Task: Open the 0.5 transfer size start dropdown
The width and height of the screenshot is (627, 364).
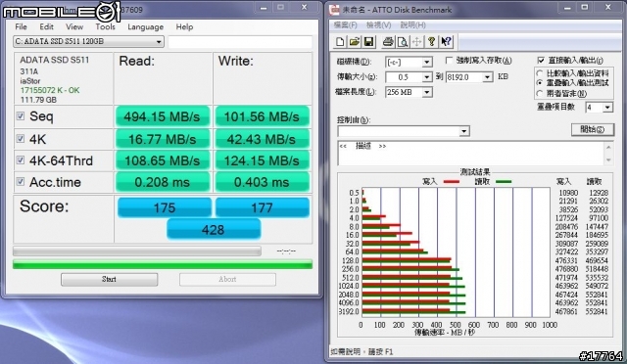Action: pyautogui.click(x=427, y=77)
